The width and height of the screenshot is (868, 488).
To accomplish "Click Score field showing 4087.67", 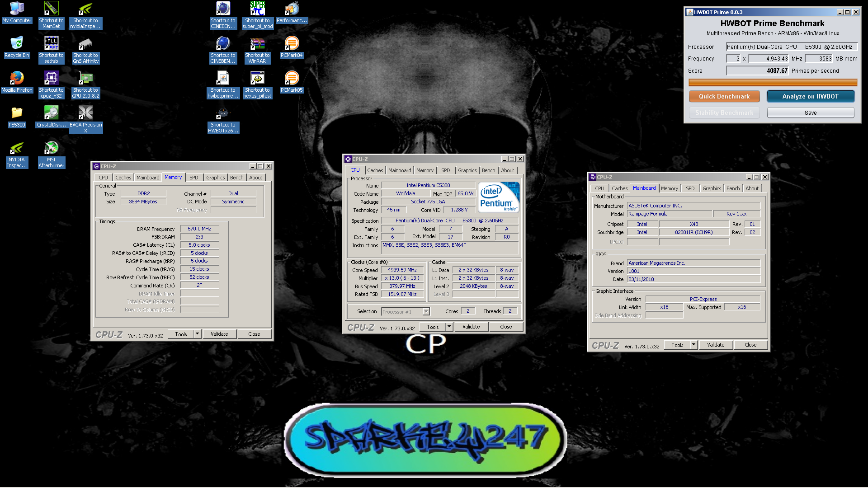I will [x=757, y=70].
